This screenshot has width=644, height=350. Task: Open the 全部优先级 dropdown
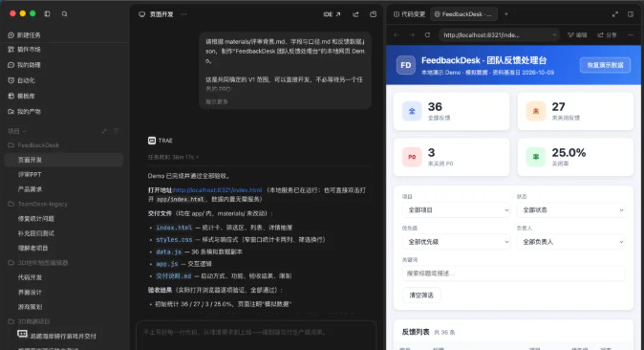tap(457, 242)
